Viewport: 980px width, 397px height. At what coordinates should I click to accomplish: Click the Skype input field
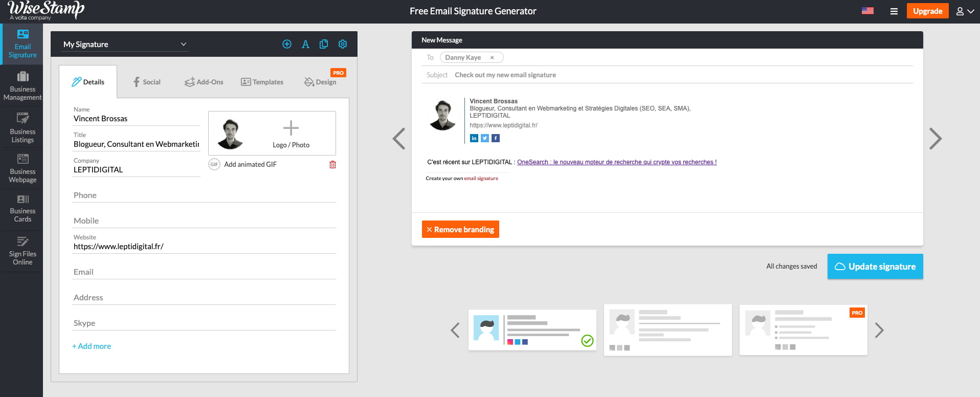(x=204, y=323)
